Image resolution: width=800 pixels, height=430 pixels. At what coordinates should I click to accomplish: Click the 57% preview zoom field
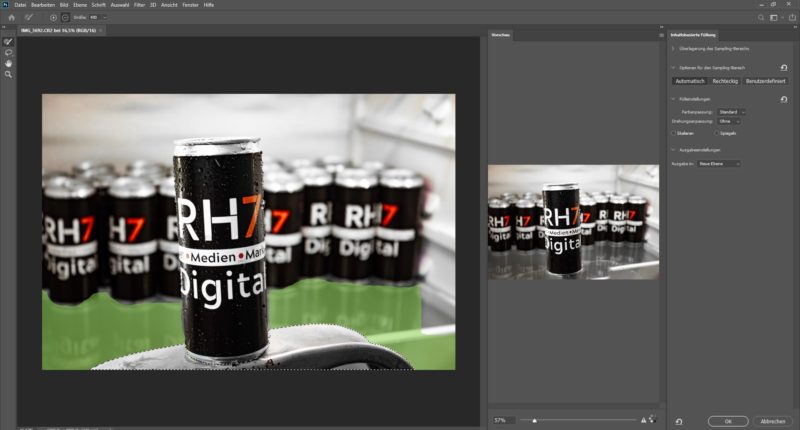[503, 420]
